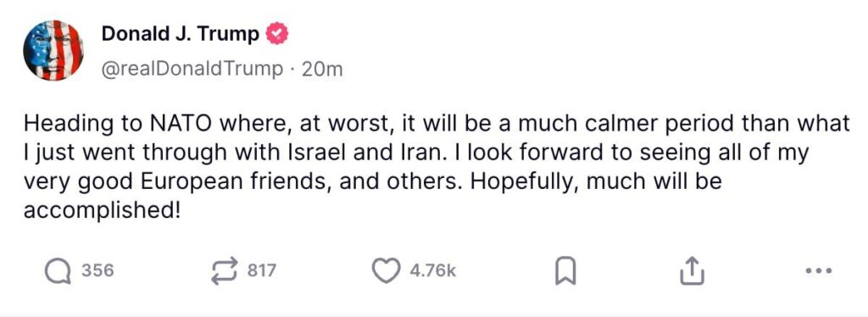Click the word NATO in the post

tap(176, 124)
